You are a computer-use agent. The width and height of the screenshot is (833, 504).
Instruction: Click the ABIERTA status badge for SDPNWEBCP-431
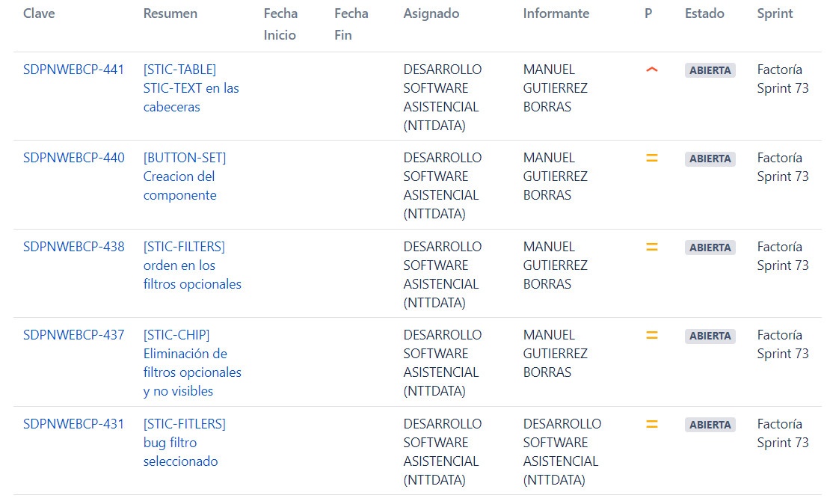pos(710,424)
